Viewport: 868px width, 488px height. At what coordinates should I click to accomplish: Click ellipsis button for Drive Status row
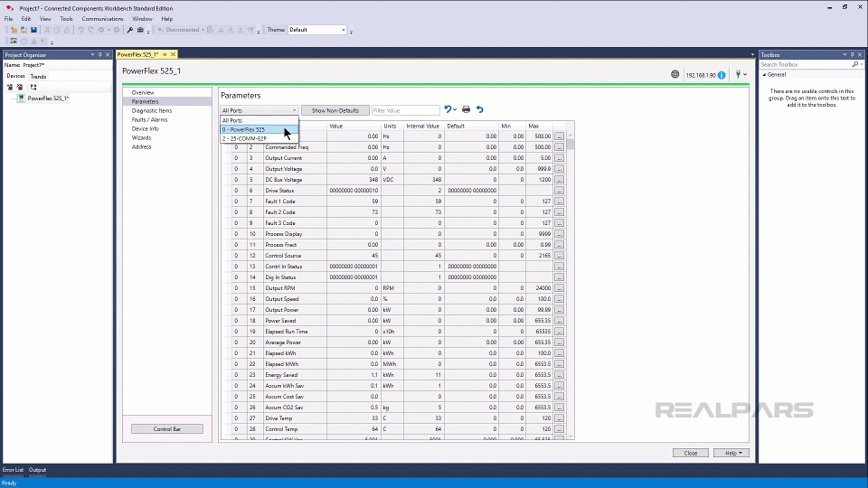point(559,191)
